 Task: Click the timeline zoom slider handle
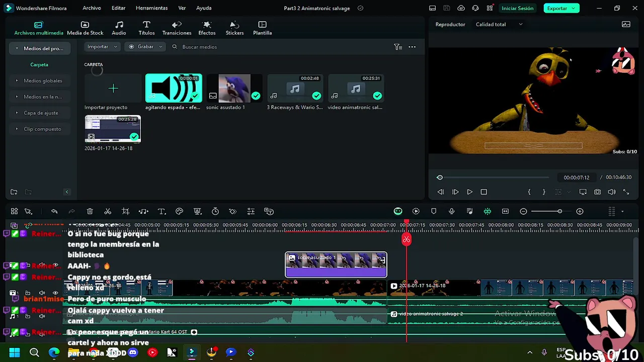point(559,212)
